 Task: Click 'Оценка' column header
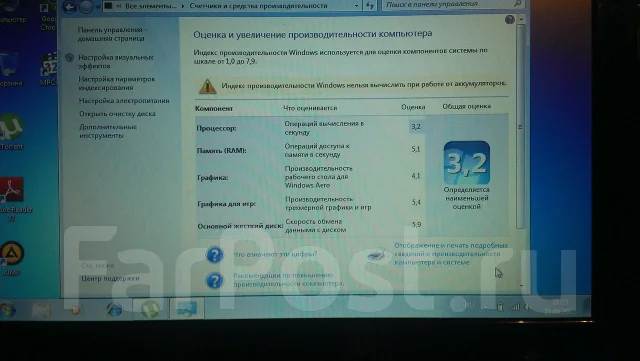pyautogui.click(x=413, y=107)
